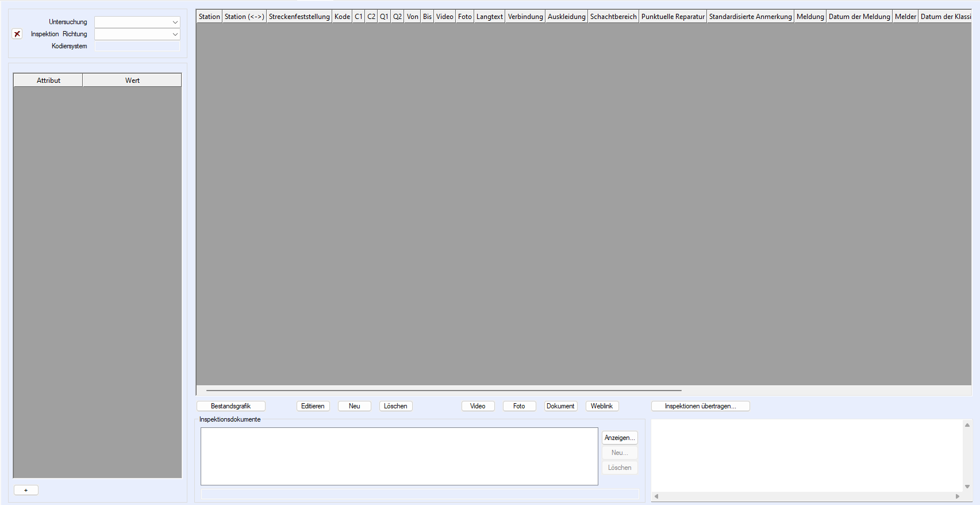Click the Inspektionsdokumente list box
Screen dimensions: 980x505
399,456
